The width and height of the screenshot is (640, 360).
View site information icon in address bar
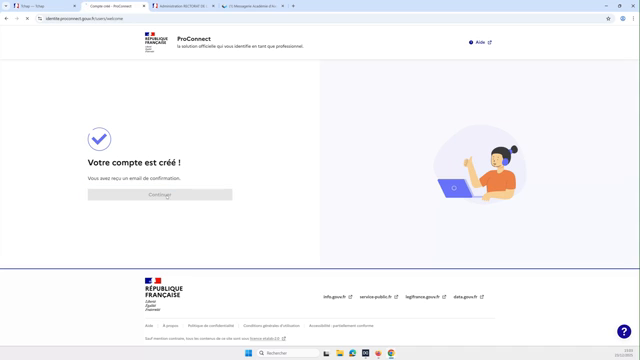click(x=40, y=18)
